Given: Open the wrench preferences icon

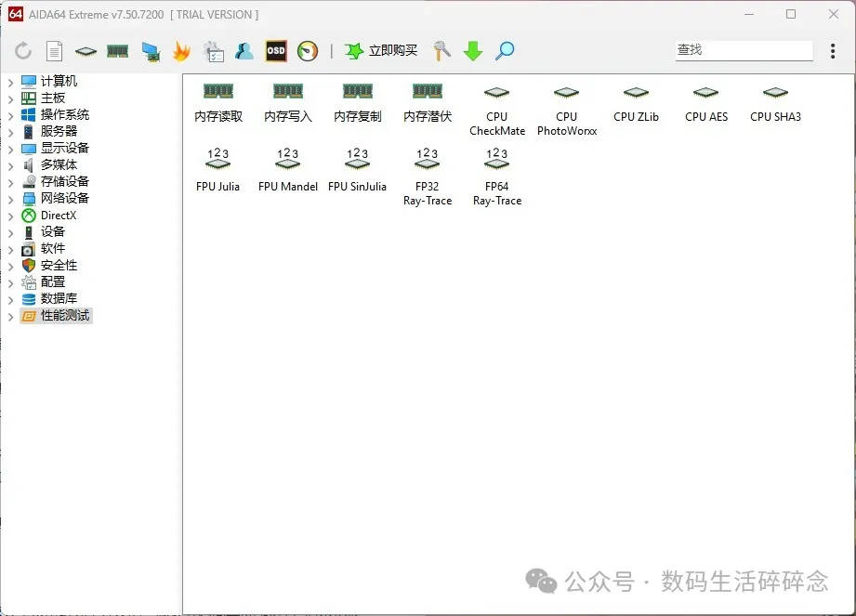Looking at the screenshot, I should pyautogui.click(x=441, y=51).
